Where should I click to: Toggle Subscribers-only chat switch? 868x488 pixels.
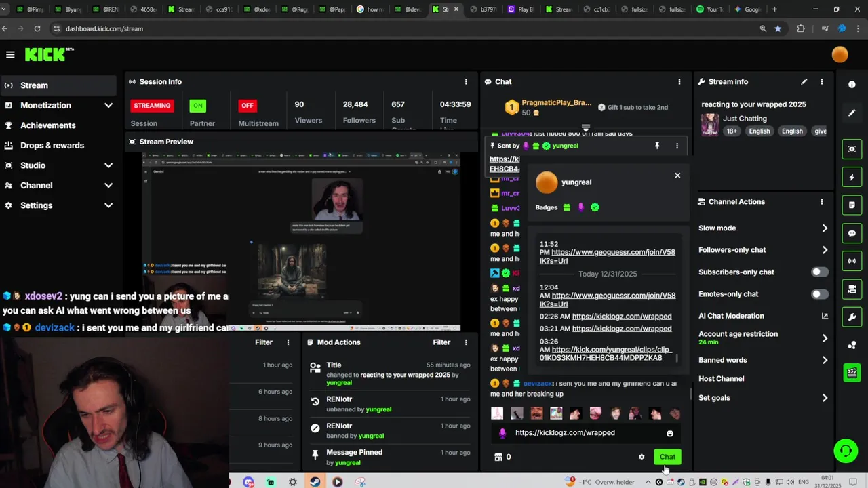(x=819, y=272)
